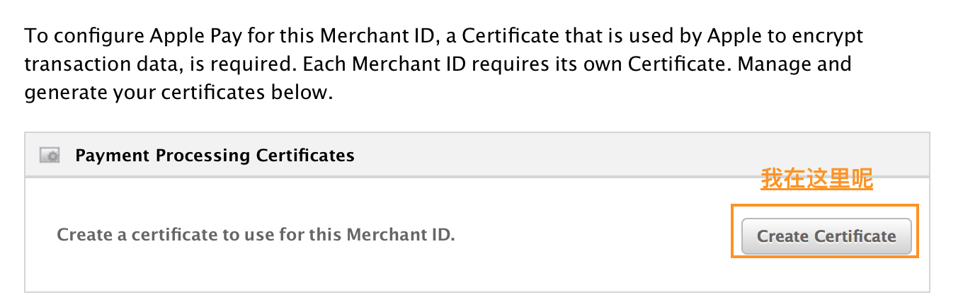Click the empty gray header bar area
Image resolution: width=980 pixels, height=307 pixels.
[x=637, y=155]
